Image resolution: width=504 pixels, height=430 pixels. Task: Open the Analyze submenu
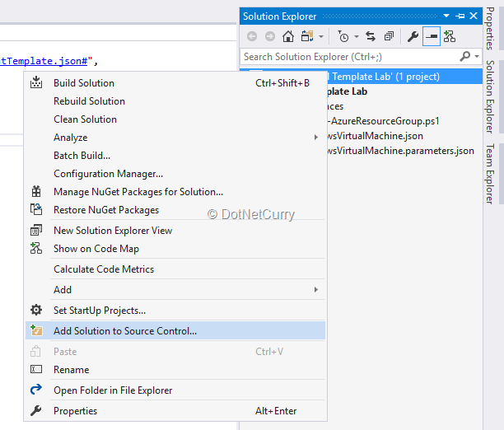click(x=175, y=138)
